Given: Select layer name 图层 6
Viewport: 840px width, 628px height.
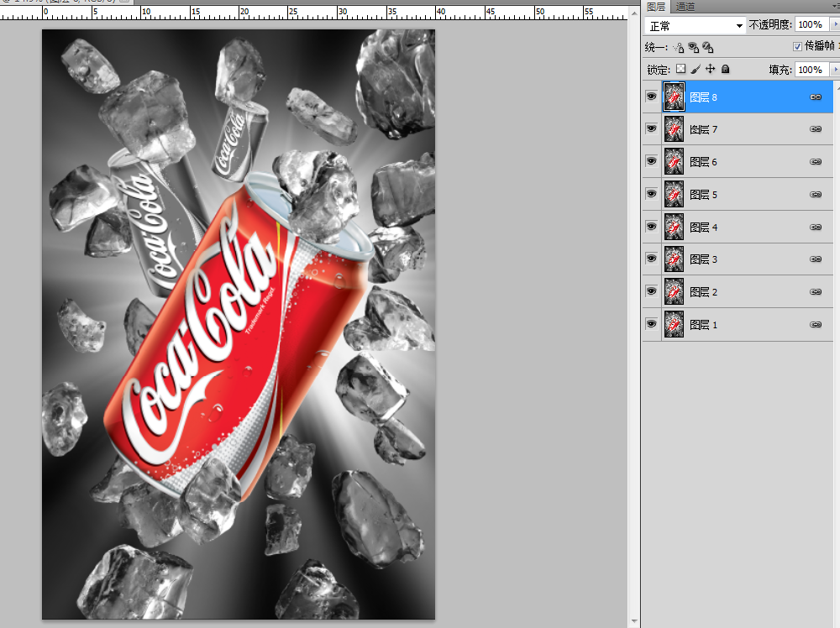Looking at the screenshot, I should [x=703, y=162].
